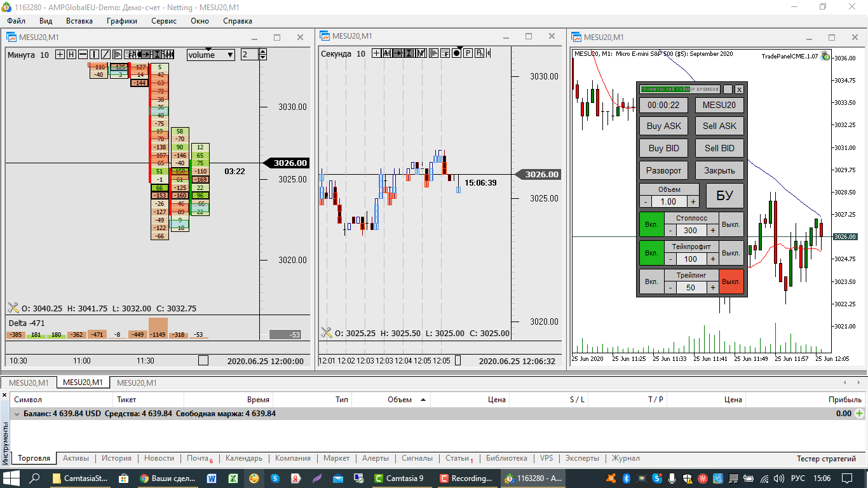Select crosshair tool in Минута chart toolbar

[60, 55]
